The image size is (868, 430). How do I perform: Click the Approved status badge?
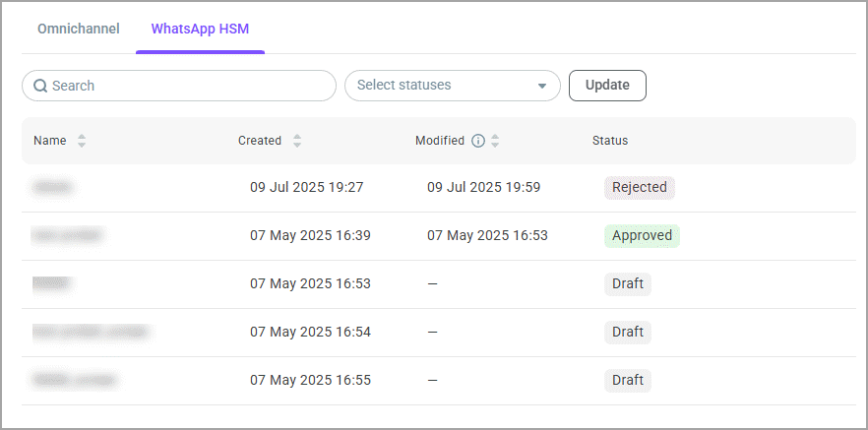642,236
